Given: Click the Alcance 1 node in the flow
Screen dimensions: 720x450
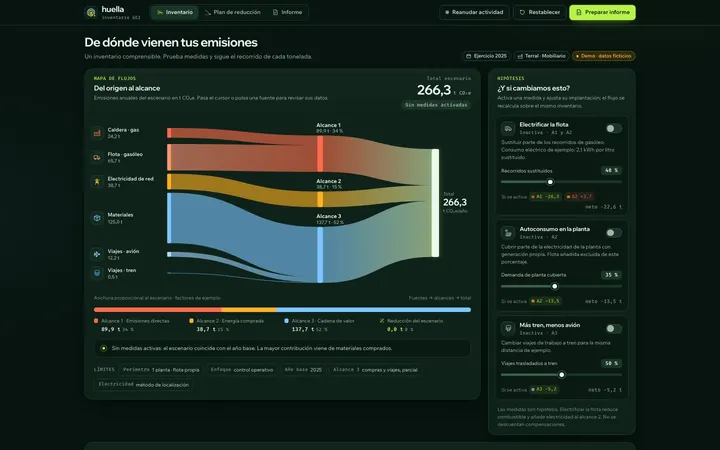Looking at the screenshot, I should [x=320, y=154].
